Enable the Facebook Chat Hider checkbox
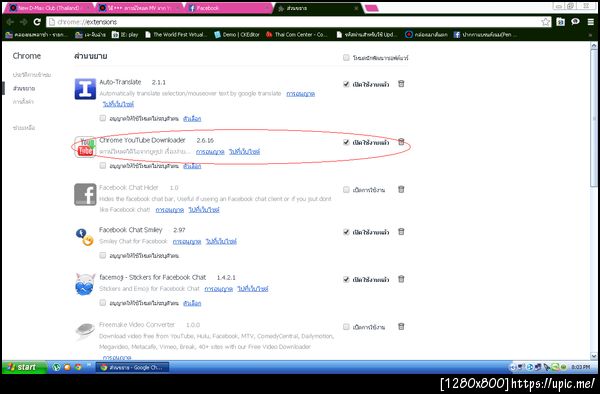 pos(346,189)
